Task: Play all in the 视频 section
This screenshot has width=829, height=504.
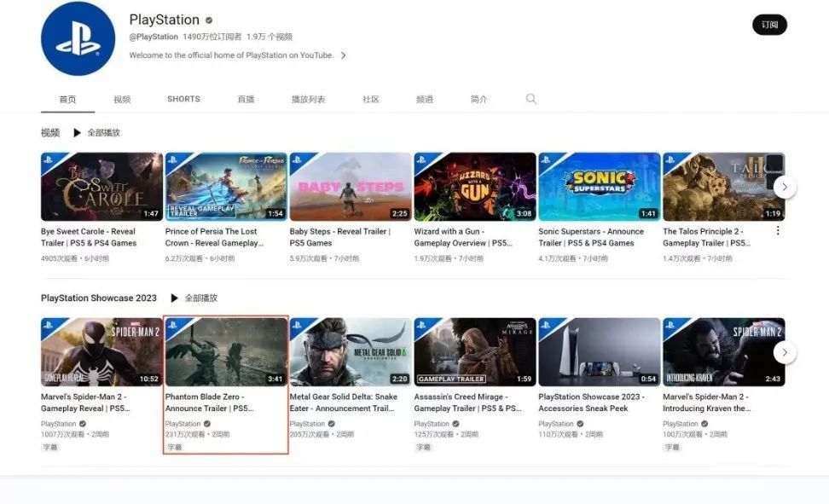Action: [96, 133]
